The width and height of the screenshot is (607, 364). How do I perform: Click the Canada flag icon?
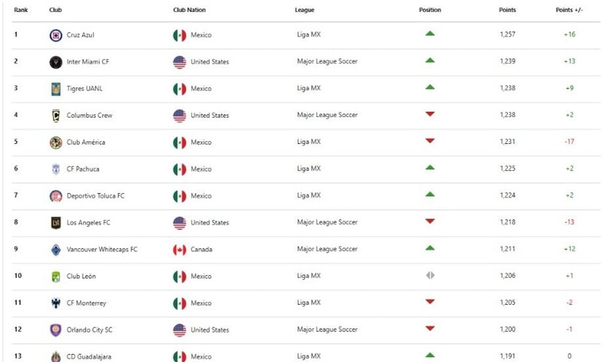(x=180, y=250)
